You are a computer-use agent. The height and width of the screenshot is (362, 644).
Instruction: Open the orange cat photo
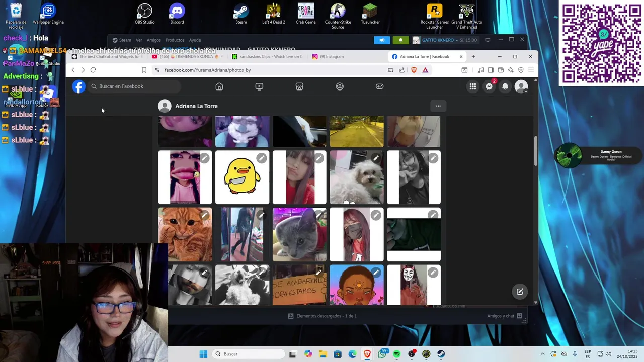(185, 235)
